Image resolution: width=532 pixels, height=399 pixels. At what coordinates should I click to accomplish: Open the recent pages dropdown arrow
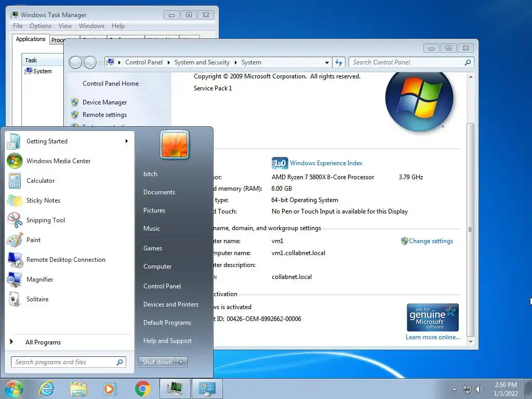point(100,62)
